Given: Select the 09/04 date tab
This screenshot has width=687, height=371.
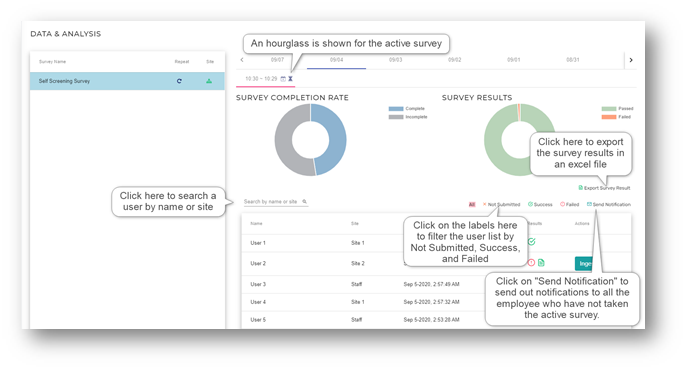Looking at the screenshot, I should click(x=336, y=60).
